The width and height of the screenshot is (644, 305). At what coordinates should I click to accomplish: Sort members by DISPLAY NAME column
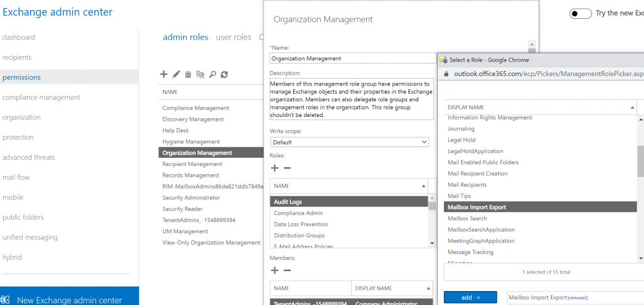pos(392,288)
